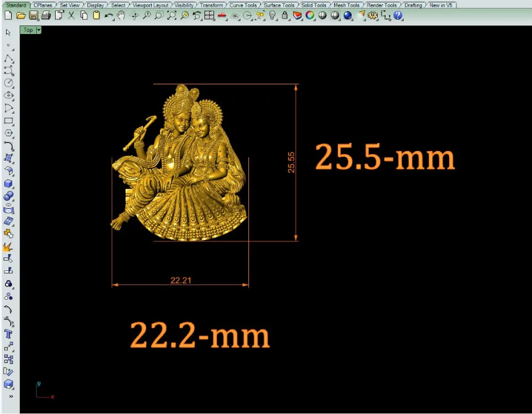The height and width of the screenshot is (414, 532).
Task: Click the Array grid icon in sidebar
Action: 9,359
